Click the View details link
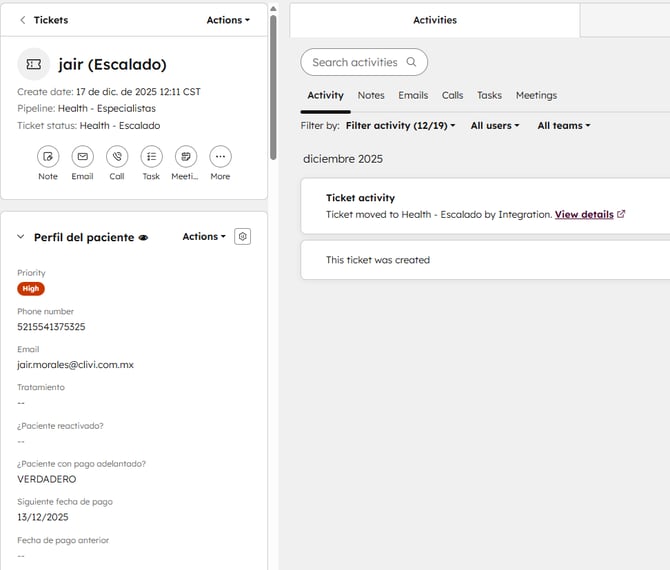The width and height of the screenshot is (670, 570). coord(584,214)
